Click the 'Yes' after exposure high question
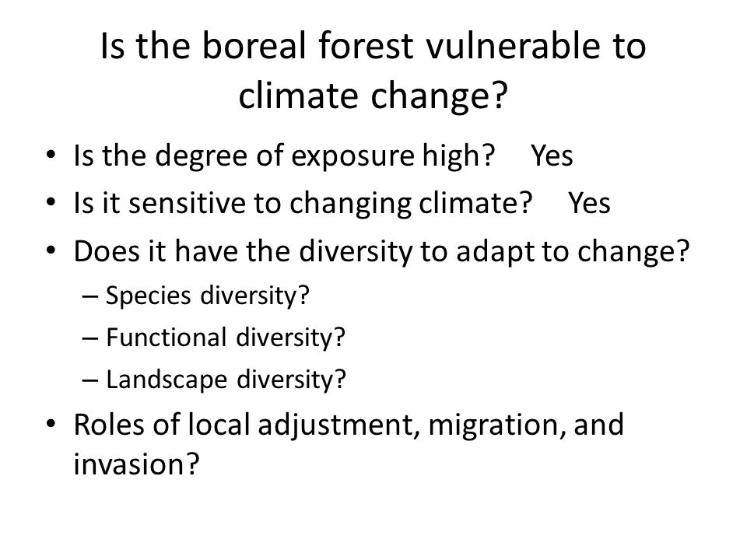Screen dimensions: 747x560 pos(552,156)
